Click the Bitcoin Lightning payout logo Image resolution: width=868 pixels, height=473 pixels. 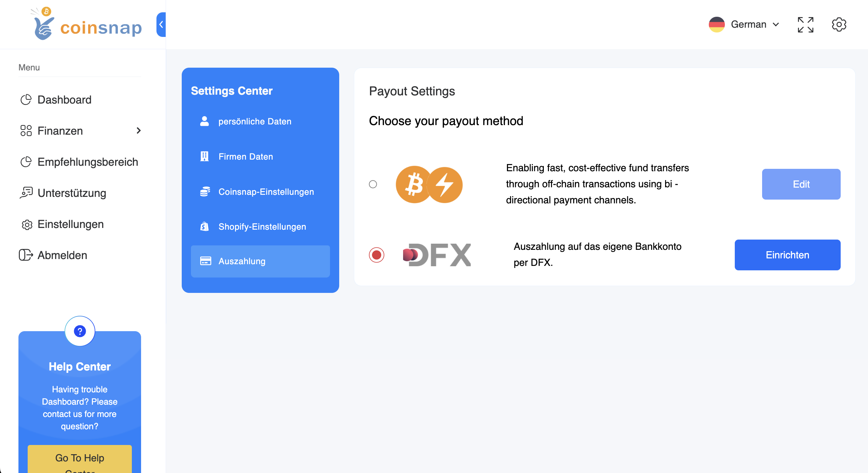click(x=429, y=185)
